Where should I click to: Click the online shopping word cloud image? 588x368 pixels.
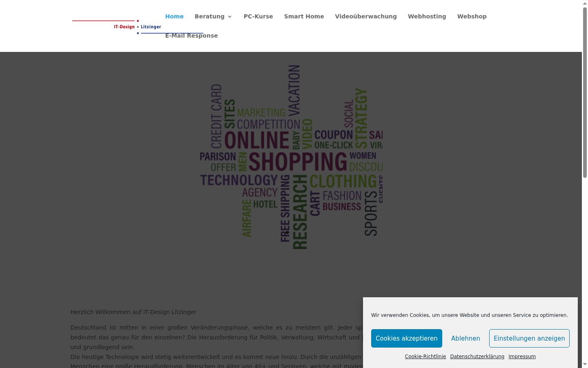click(x=291, y=157)
